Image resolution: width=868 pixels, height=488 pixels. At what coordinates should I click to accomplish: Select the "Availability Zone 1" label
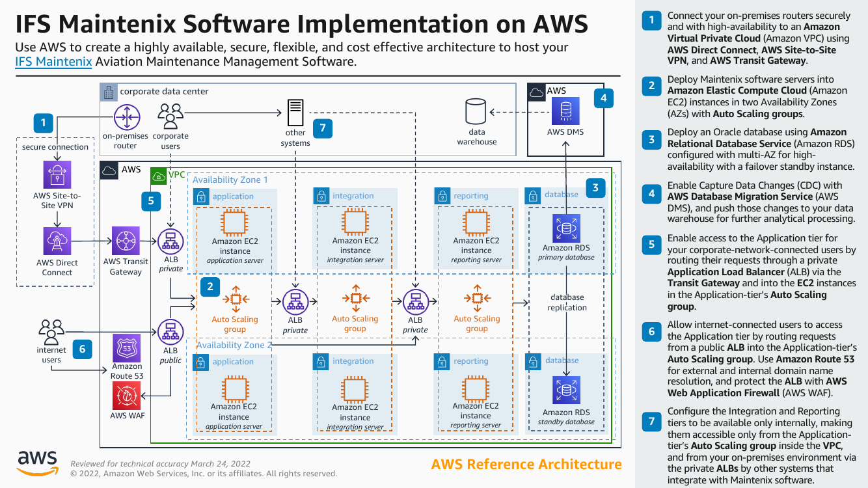coord(230,180)
